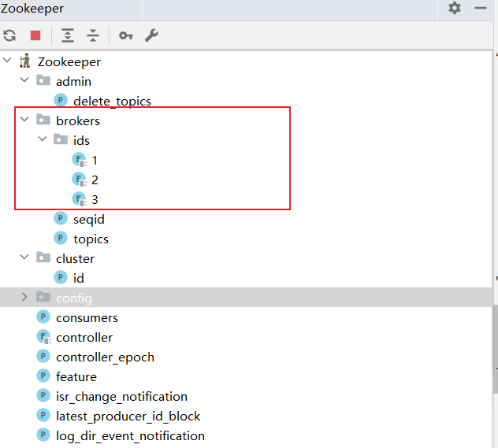Select the Zookeeper root label
This screenshot has width=498, height=448.
pos(69,62)
